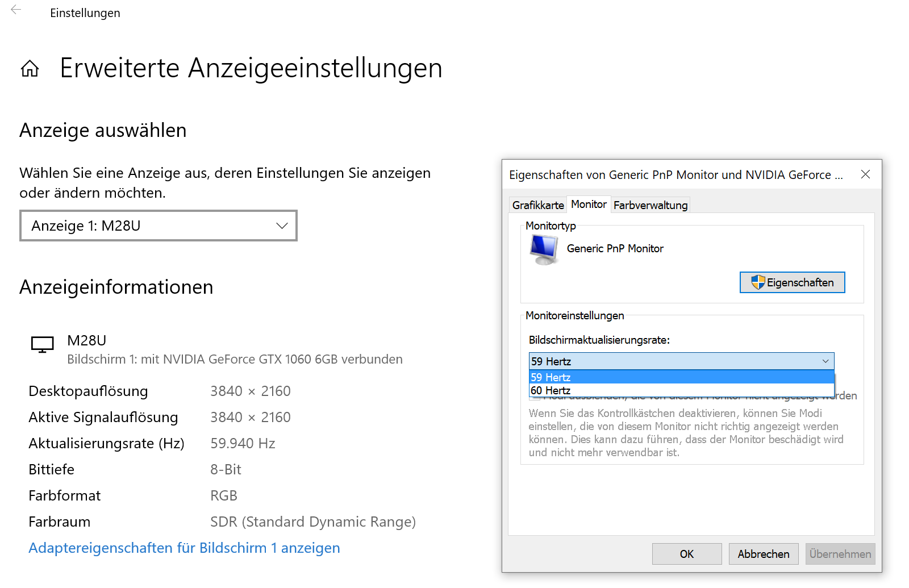Choose 60 Hertz from the list

(x=681, y=390)
